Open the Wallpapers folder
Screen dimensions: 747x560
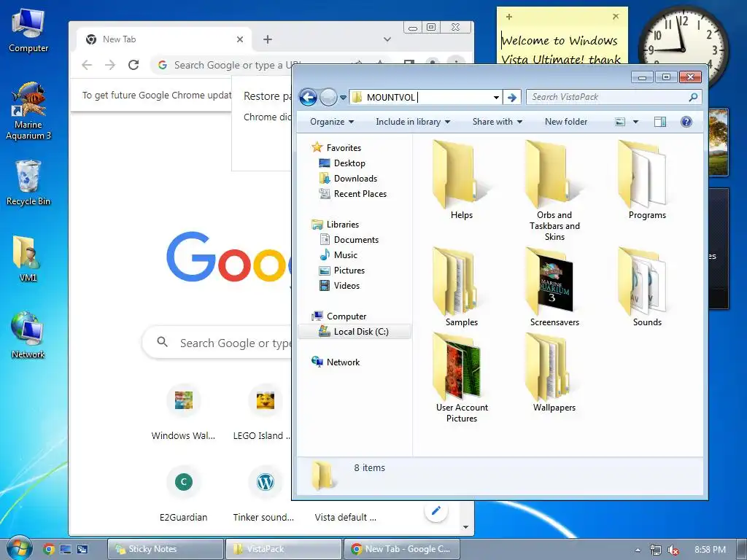554,373
